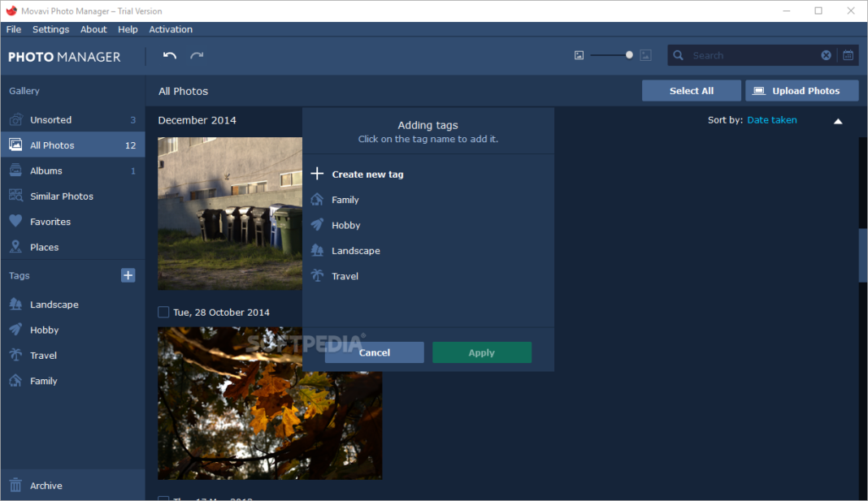Change the Date taken sort option
This screenshot has height=501, width=868.
pos(771,119)
